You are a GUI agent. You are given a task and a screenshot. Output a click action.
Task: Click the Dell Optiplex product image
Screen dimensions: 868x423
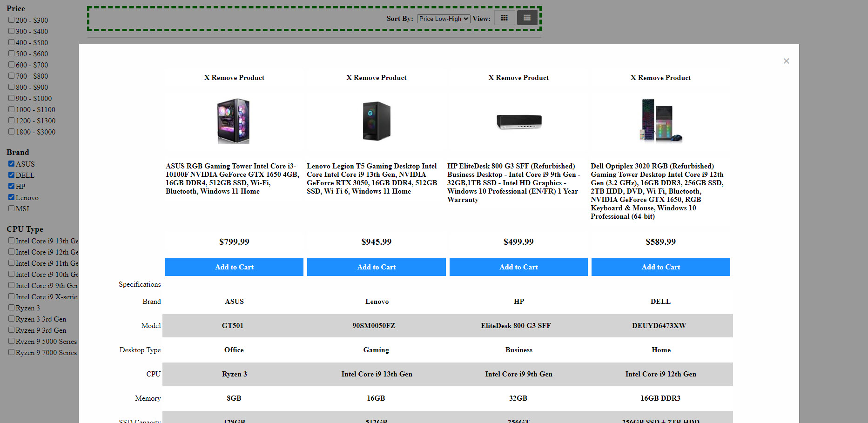pos(660,121)
